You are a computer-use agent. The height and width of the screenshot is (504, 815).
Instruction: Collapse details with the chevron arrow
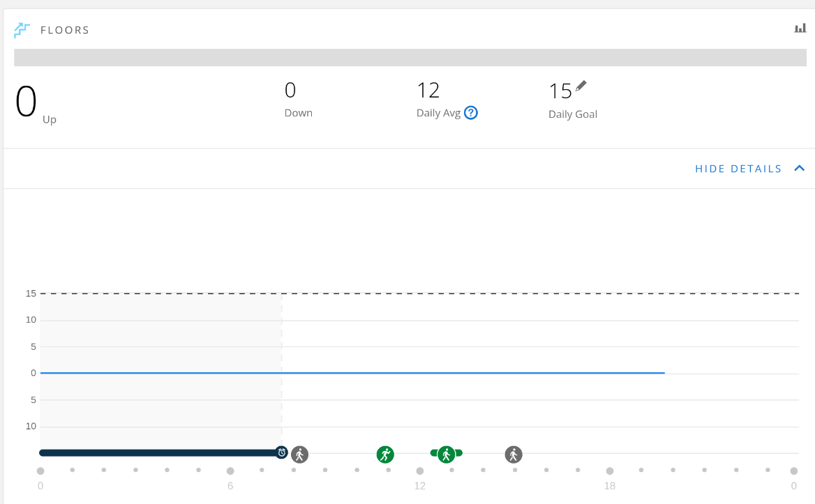[800, 168]
